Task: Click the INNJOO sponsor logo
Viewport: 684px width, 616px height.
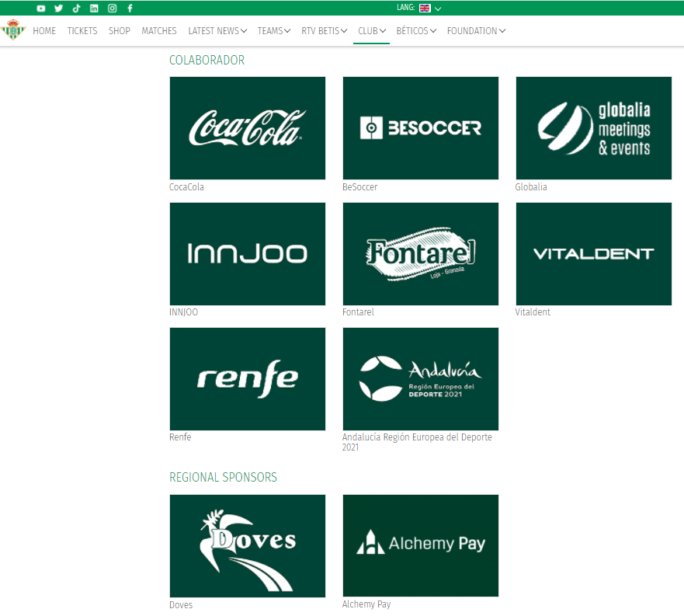Action: tap(248, 254)
